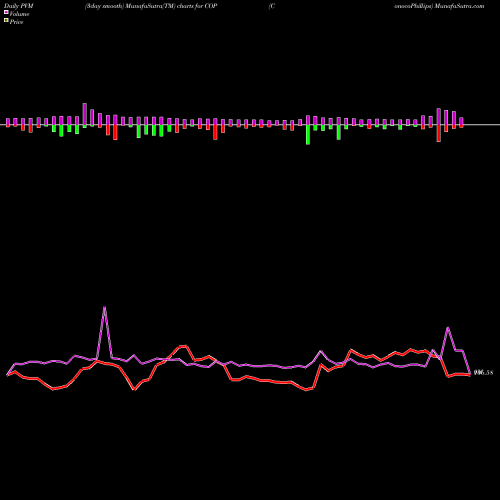Click the tallest magenta volume bar

tap(85, 114)
